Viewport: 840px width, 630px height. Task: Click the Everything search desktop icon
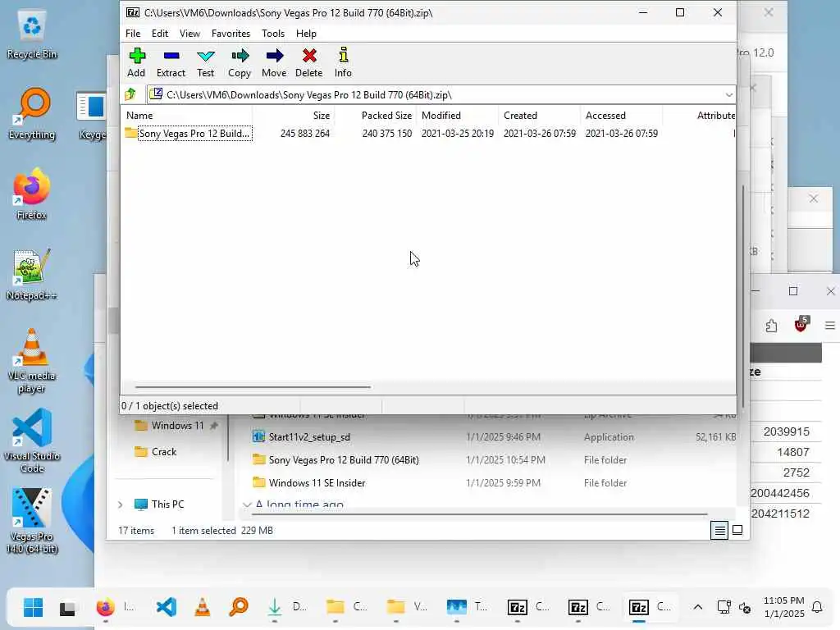[x=32, y=114]
